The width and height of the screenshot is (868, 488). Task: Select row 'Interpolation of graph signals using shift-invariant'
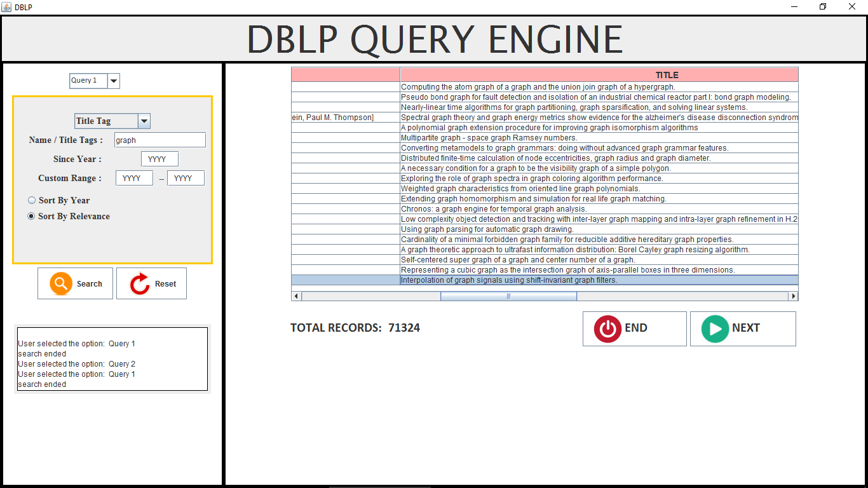(x=545, y=280)
